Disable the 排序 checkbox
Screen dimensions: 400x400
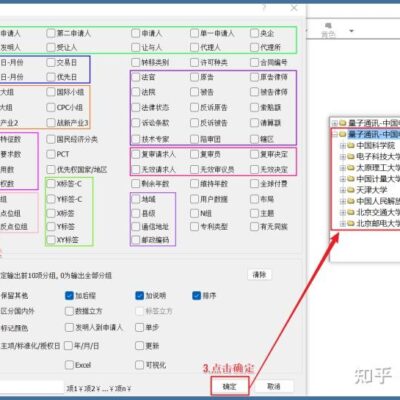[196, 296]
